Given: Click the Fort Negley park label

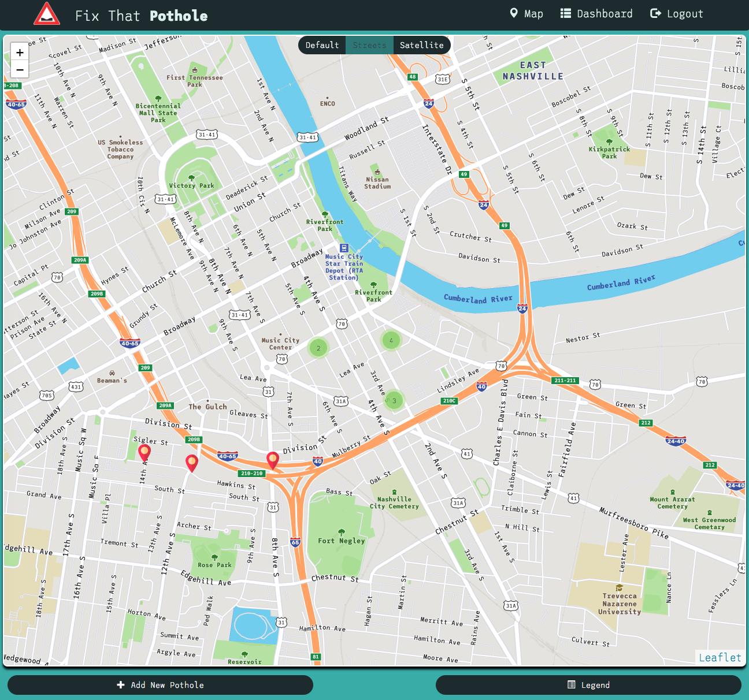Looking at the screenshot, I should tap(342, 541).
